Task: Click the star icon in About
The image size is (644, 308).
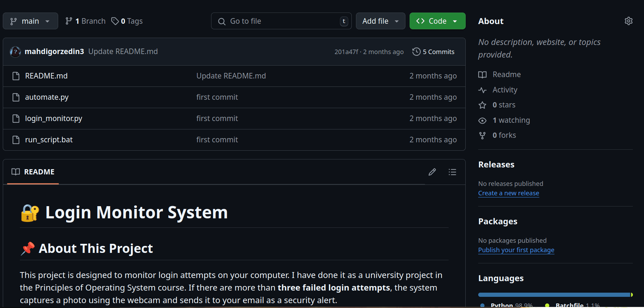Action: [x=482, y=105]
